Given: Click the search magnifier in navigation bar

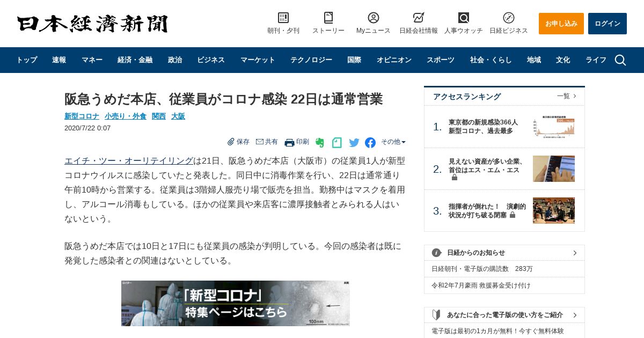Looking at the screenshot, I should [620, 60].
